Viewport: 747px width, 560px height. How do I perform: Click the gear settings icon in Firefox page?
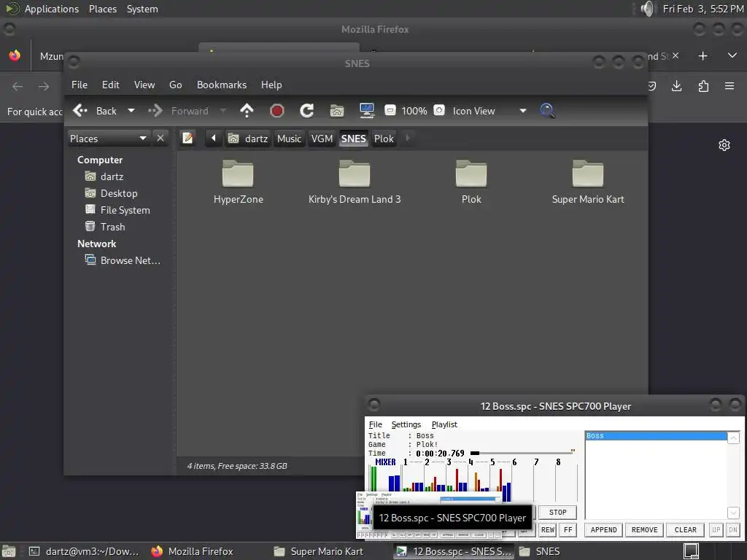pos(724,145)
